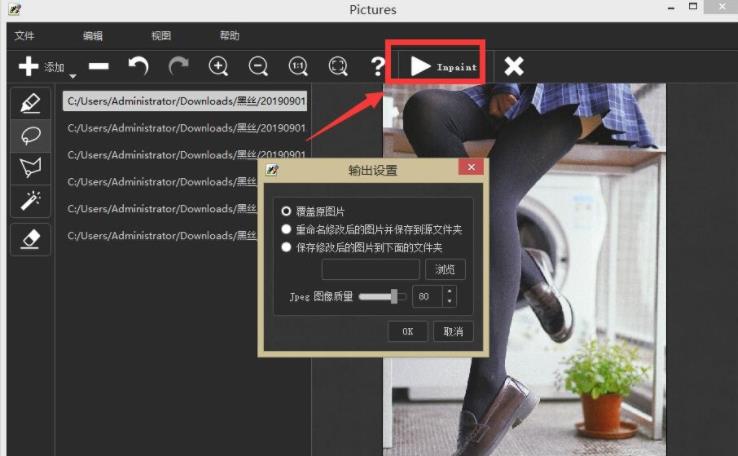Image resolution: width=738 pixels, height=456 pixels.
Task: Select the lasso selection tool
Action: pos(30,135)
